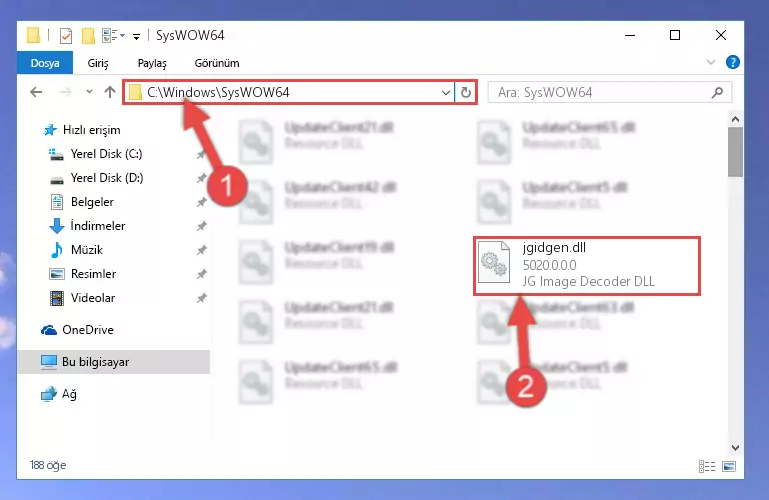Click the Forward navigation arrow

click(x=65, y=92)
